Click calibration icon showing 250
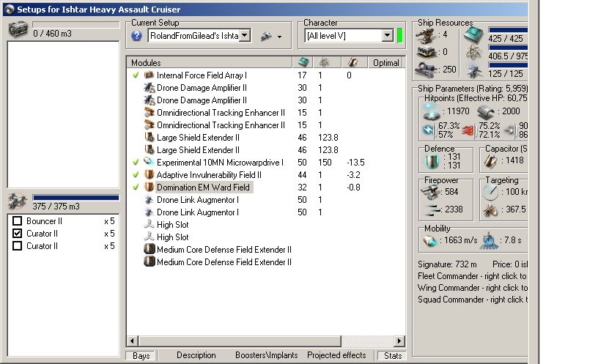The width and height of the screenshot is (598, 364). coord(426,69)
